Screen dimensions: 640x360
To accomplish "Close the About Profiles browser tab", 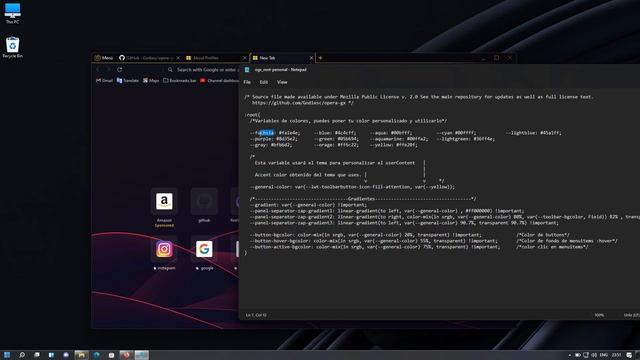I will 244,58.
